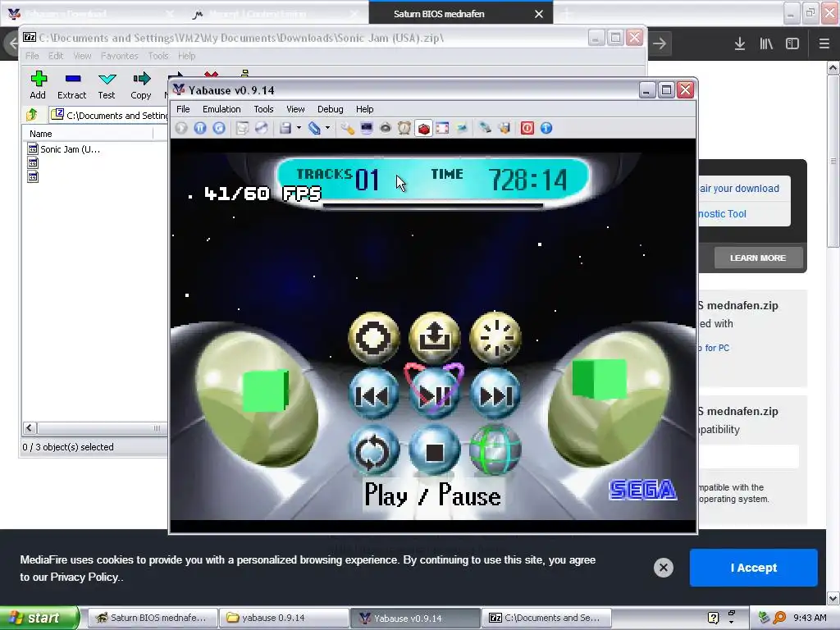This screenshot has height=630, width=840.
Task: Open the backup manager icon in Yabause
Action: (x=504, y=128)
